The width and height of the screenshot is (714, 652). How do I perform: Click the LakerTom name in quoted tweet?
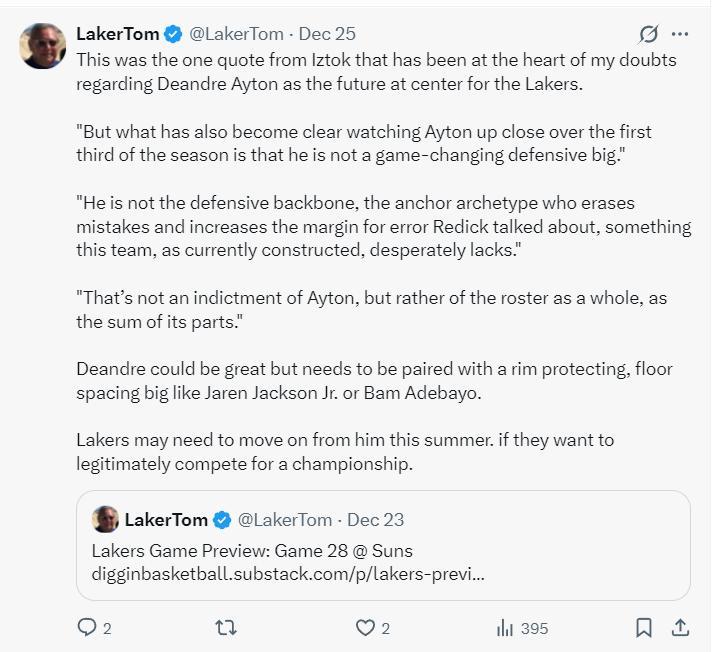166,520
